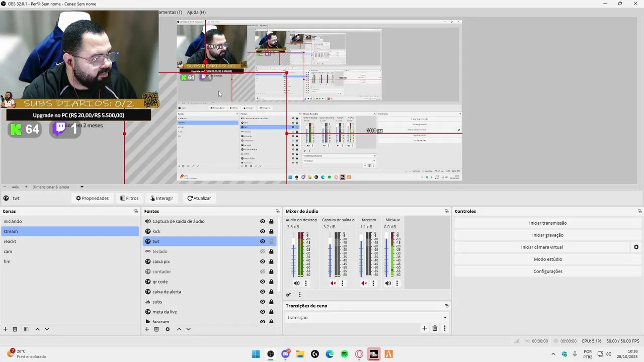644x362 pixels.
Task: Add a new scene with plus icon
Action: 6,329
